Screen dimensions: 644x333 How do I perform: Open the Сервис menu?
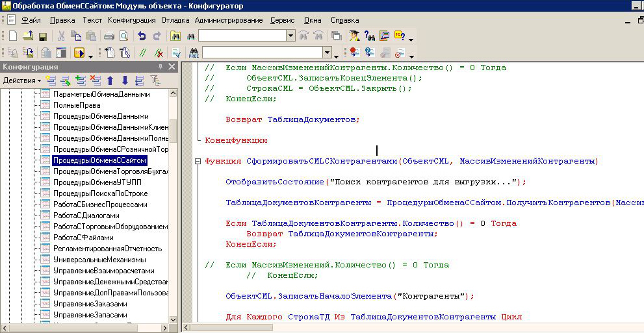click(x=283, y=20)
